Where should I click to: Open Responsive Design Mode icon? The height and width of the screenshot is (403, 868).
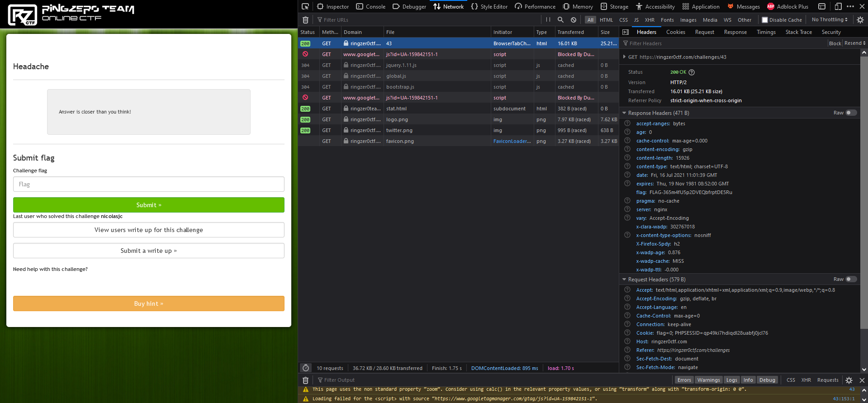[x=838, y=6]
